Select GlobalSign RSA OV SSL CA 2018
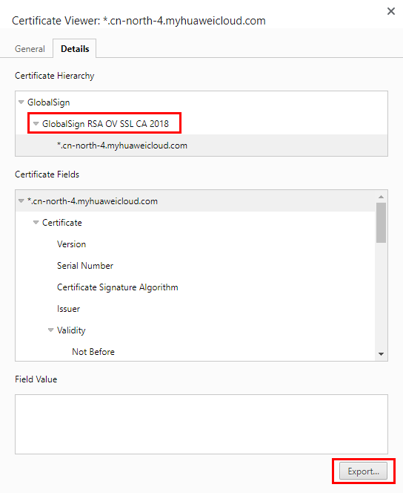The width and height of the screenshot is (403, 493). pos(105,124)
